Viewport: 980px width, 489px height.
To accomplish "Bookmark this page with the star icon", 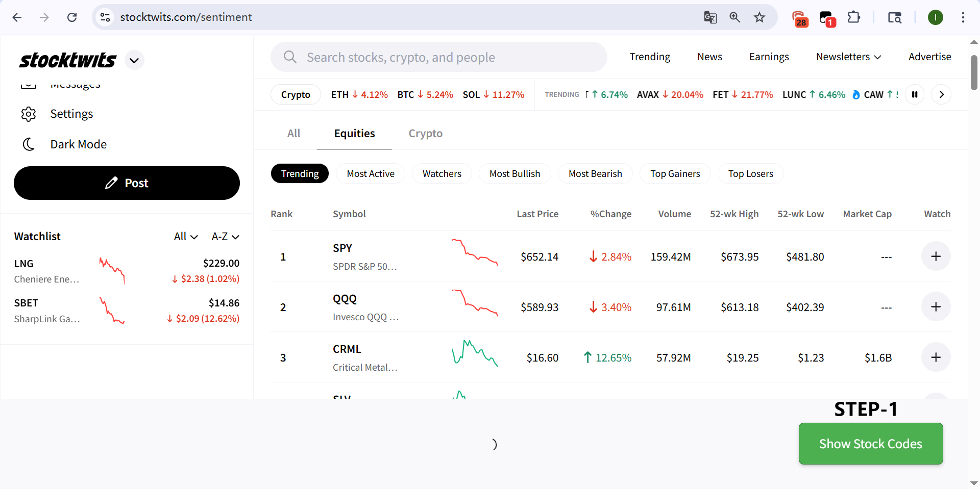I will [x=759, y=17].
